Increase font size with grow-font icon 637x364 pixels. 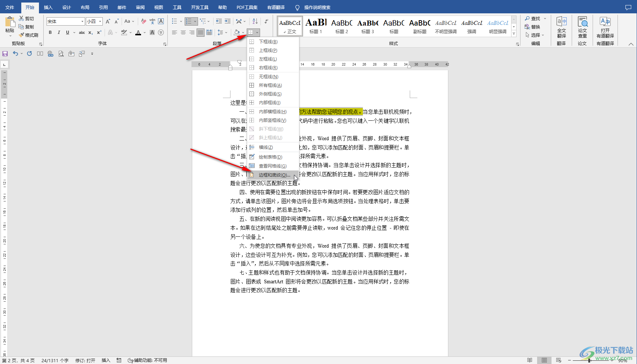(108, 21)
